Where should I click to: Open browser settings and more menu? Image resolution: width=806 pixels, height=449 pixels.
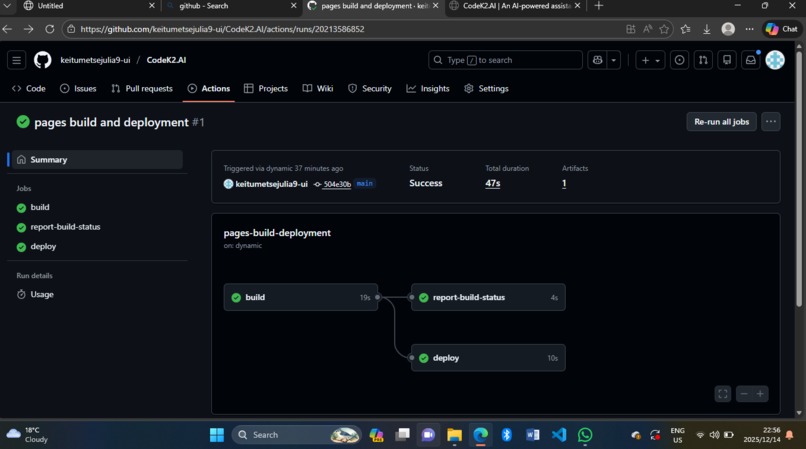pos(749,29)
